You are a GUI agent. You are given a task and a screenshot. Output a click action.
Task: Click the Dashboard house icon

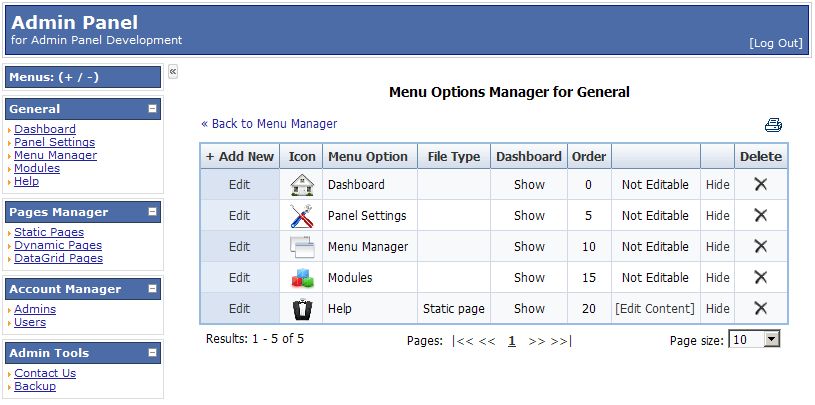[302, 185]
